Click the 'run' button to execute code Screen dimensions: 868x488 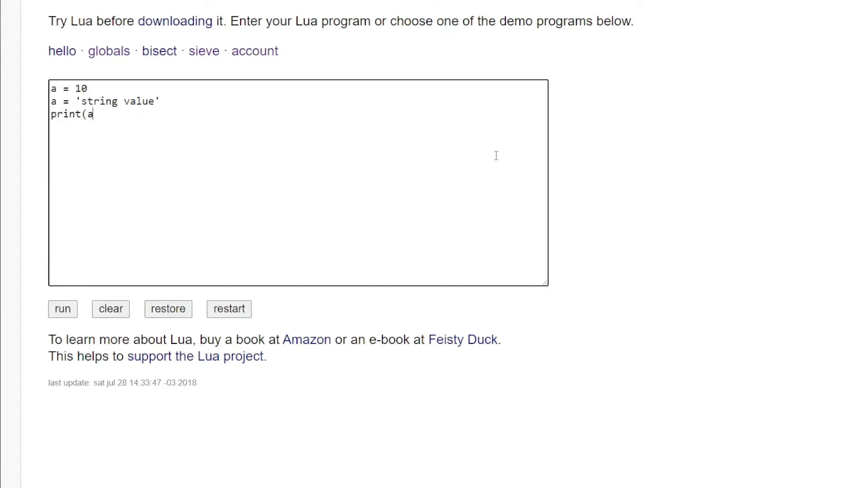click(62, 309)
